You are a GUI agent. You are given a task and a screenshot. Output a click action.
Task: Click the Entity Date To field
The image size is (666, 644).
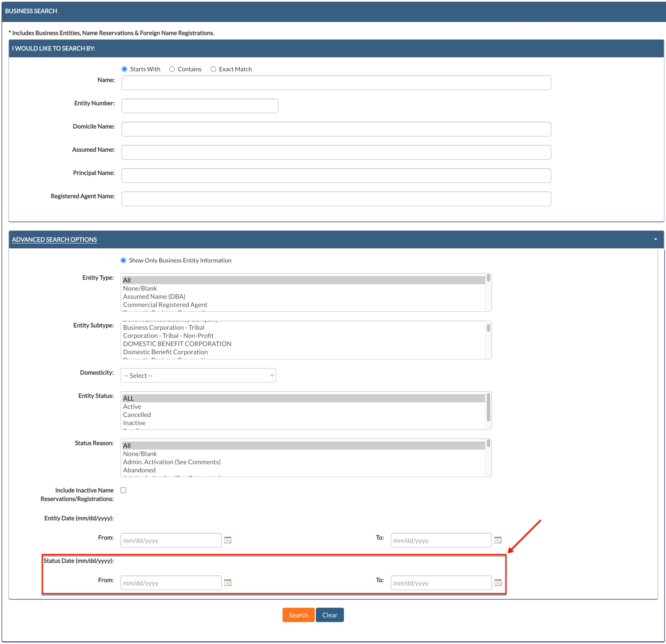coord(441,540)
